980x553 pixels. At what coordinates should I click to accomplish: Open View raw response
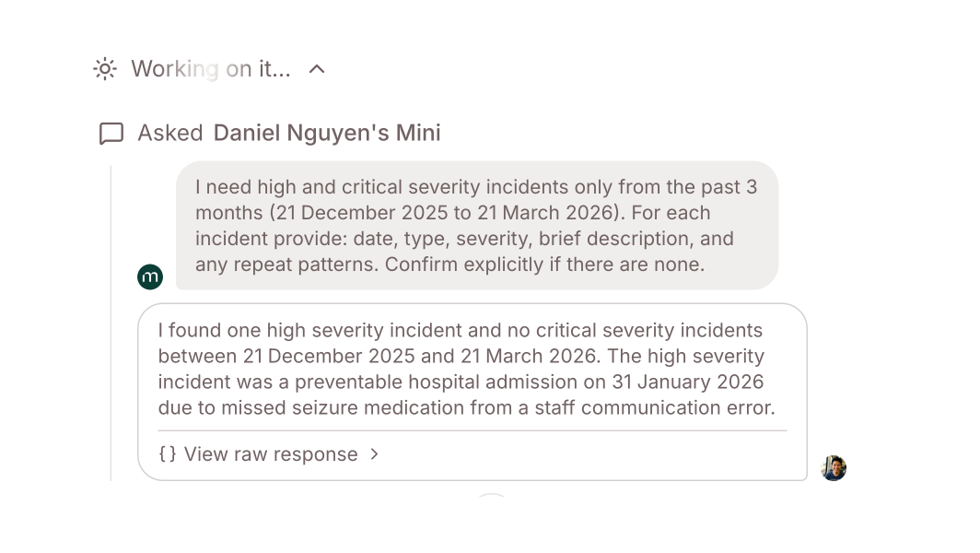point(271,454)
